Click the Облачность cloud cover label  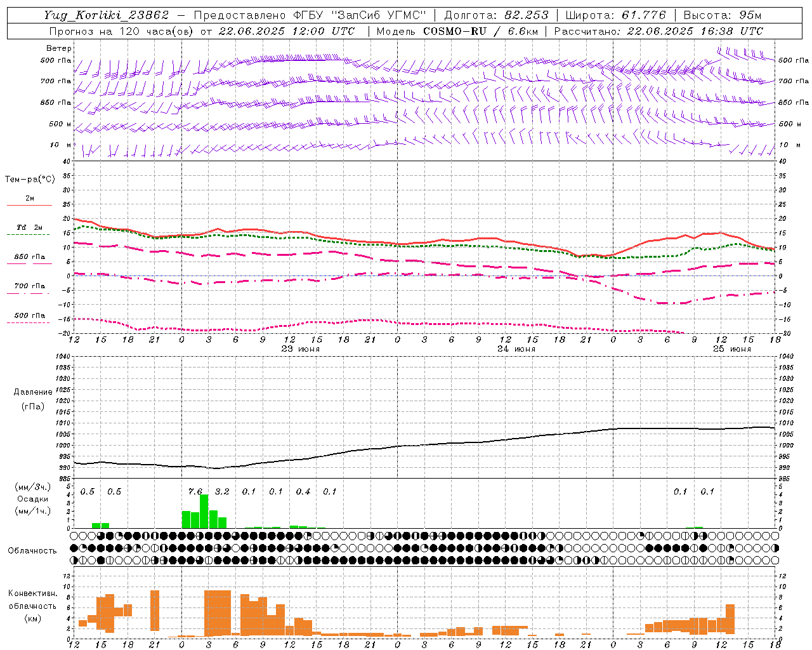pos(32,550)
